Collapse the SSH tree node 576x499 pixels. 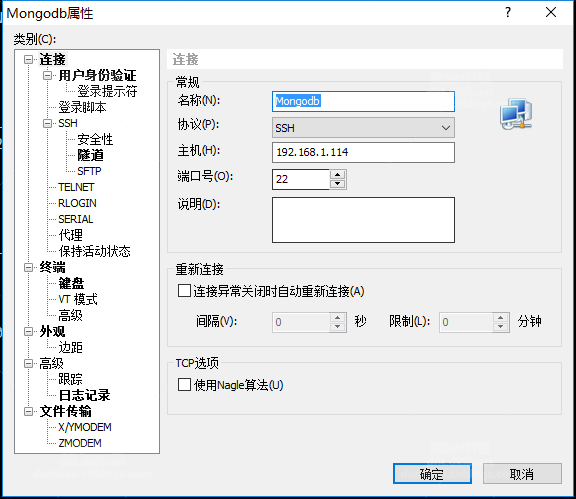pyautogui.click(x=47, y=123)
